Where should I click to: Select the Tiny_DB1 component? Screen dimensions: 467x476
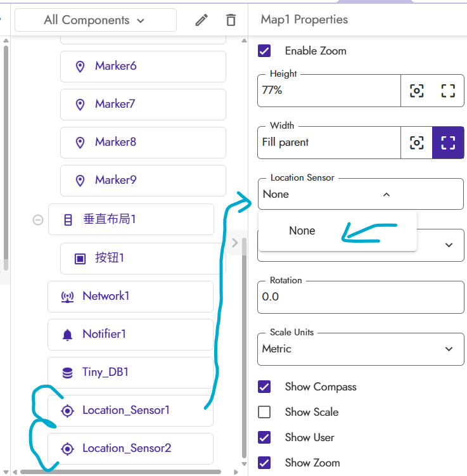(105, 373)
